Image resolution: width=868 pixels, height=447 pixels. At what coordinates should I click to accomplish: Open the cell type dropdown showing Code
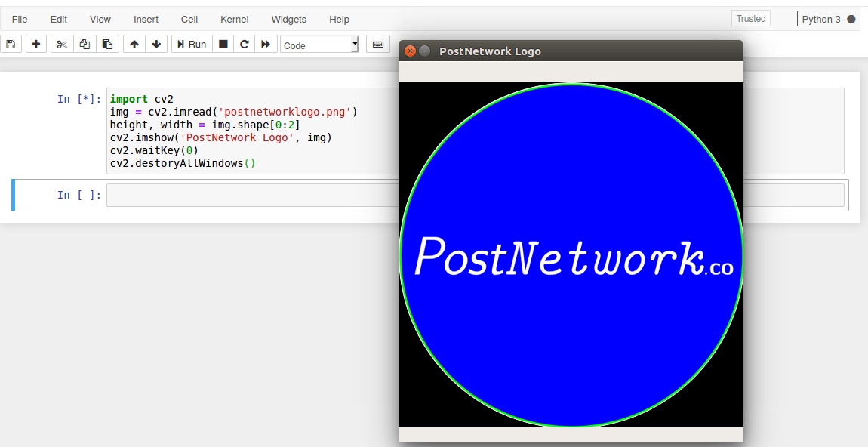point(319,43)
